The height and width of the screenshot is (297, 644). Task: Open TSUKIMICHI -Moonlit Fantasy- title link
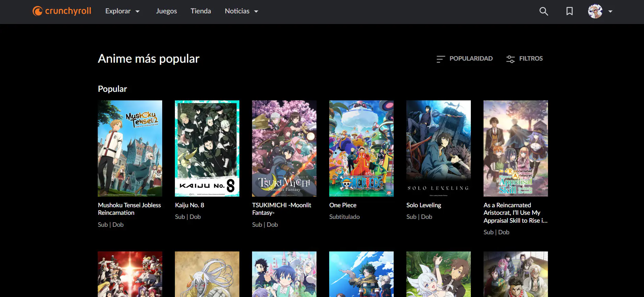point(282,209)
